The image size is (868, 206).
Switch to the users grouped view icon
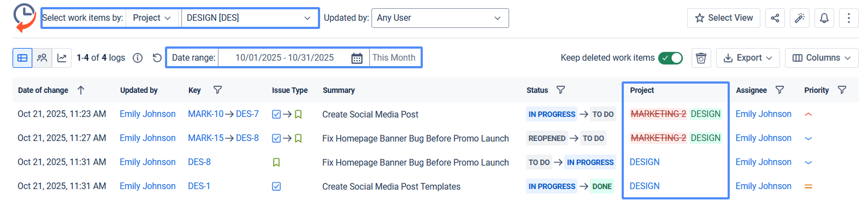point(42,57)
